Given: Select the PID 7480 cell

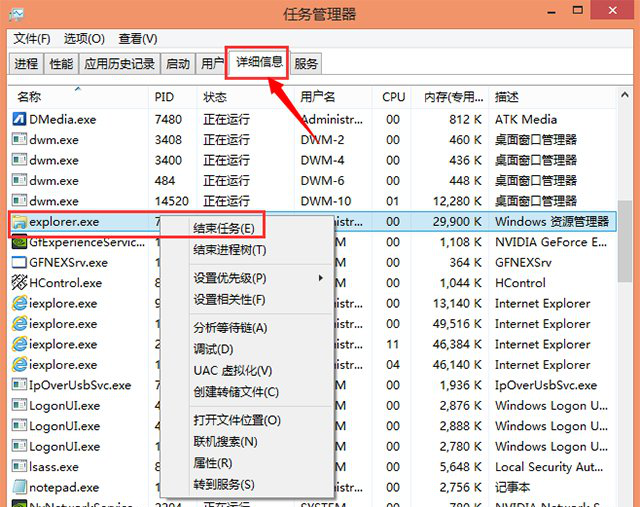Looking at the screenshot, I should [x=168, y=119].
